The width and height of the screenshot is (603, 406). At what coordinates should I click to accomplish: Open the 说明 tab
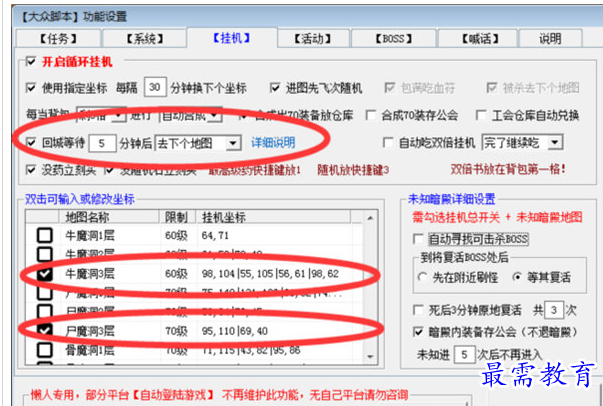coord(550,38)
